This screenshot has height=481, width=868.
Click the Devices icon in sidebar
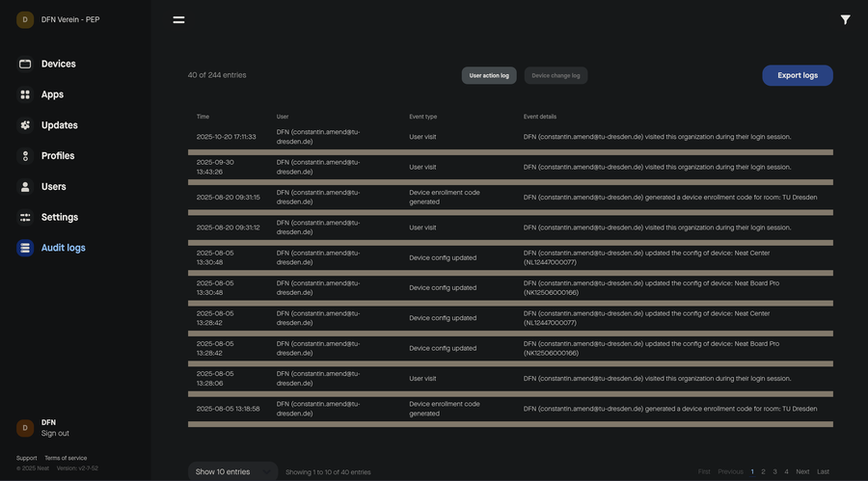25,64
